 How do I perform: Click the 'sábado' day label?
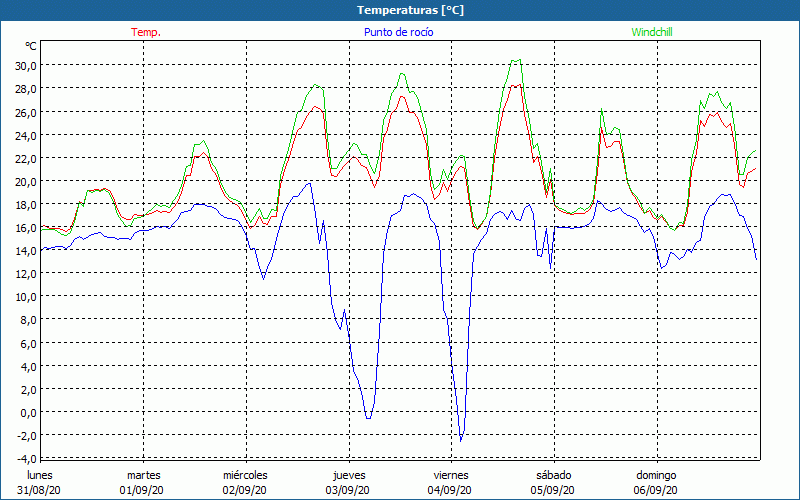554,475
